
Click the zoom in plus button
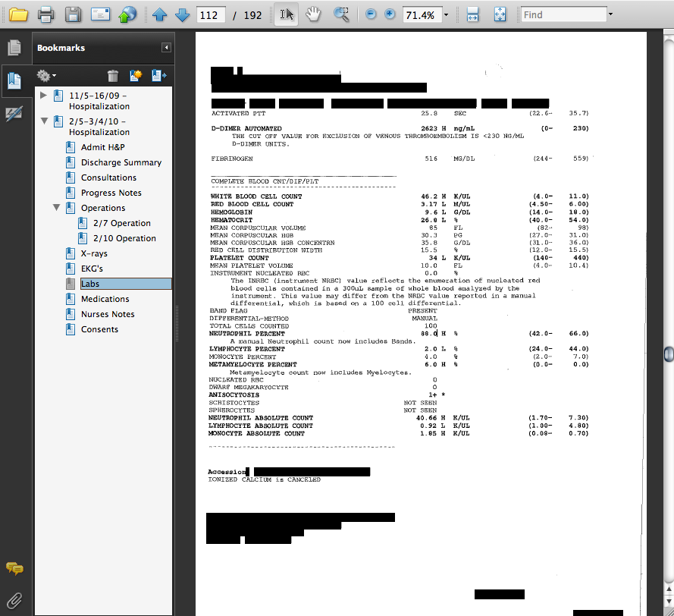tap(390, 14)
